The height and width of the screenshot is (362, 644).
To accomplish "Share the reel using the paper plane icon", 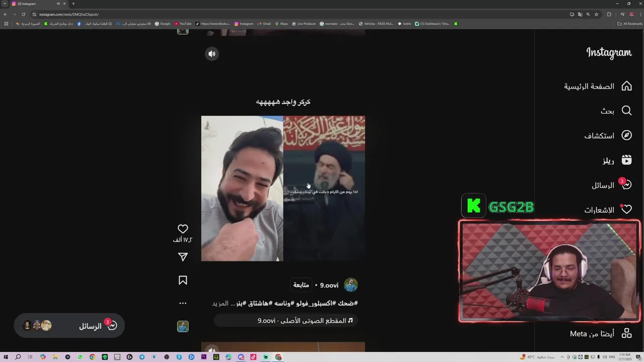I will (183, 257).
